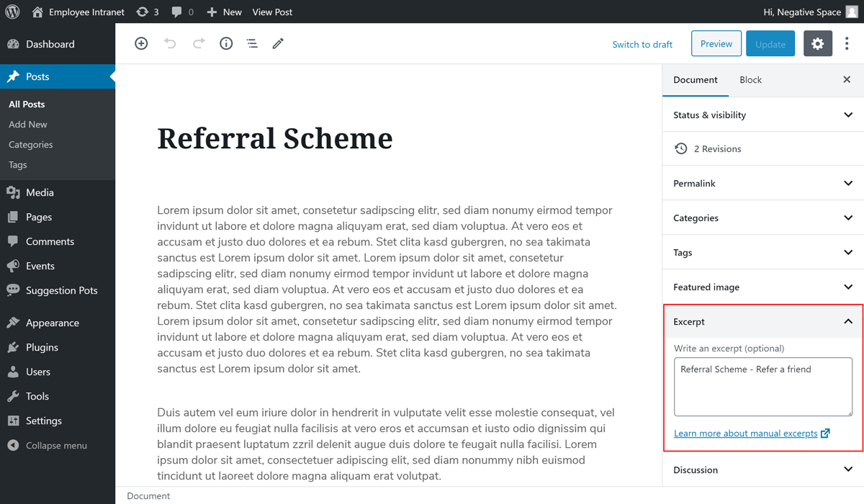Select the Tools pencil icon
864x504 pixels.
tap(278, 44)
